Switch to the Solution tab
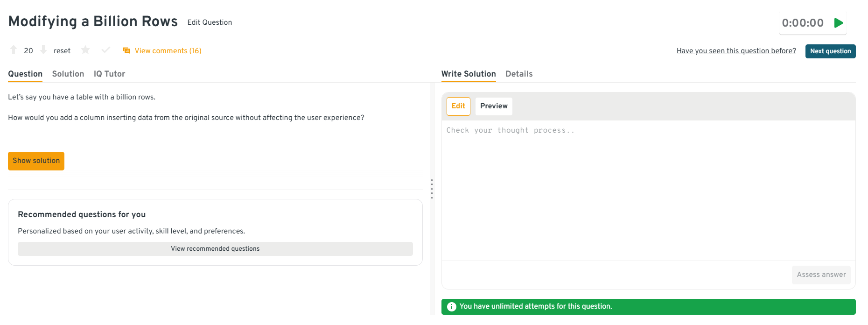 [x=68, y=74]
